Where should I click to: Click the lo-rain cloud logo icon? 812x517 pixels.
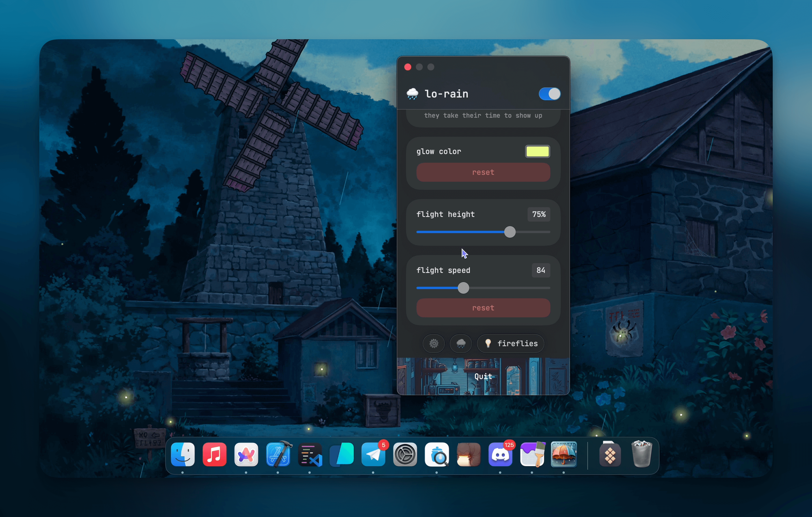(412, 94)
